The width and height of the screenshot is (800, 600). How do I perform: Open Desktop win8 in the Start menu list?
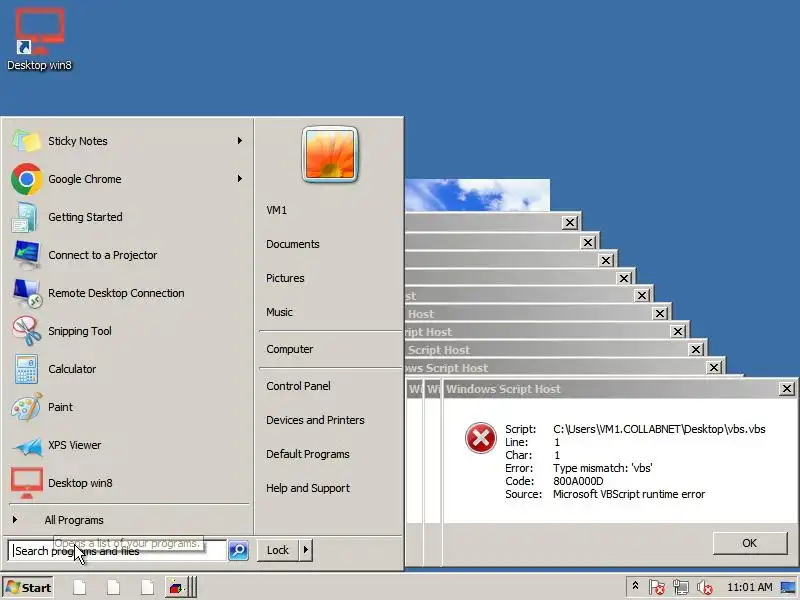127,483
